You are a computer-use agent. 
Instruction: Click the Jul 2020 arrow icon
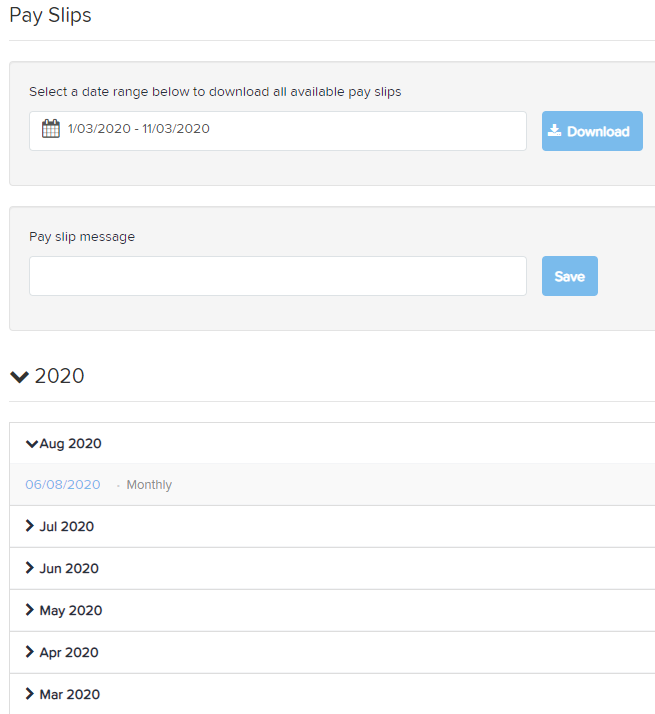[30, 526]
